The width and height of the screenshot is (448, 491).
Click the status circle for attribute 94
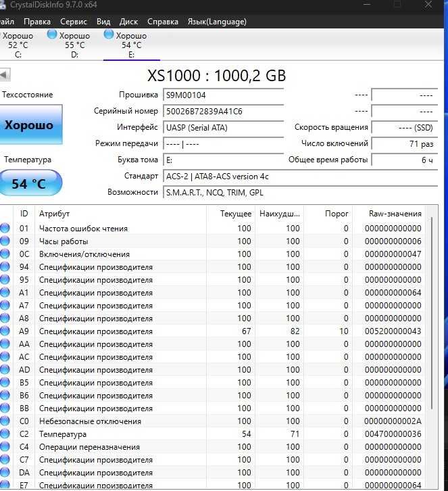[x=5, y=266]
